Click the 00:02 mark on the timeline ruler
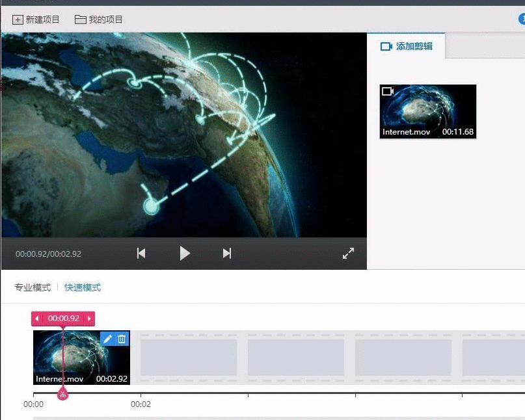 coord(142,404)
